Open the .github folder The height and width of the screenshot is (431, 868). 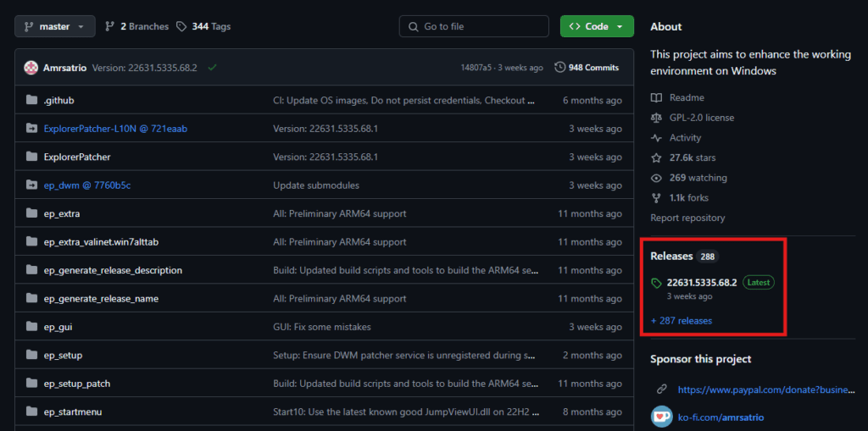click(58, 100)
